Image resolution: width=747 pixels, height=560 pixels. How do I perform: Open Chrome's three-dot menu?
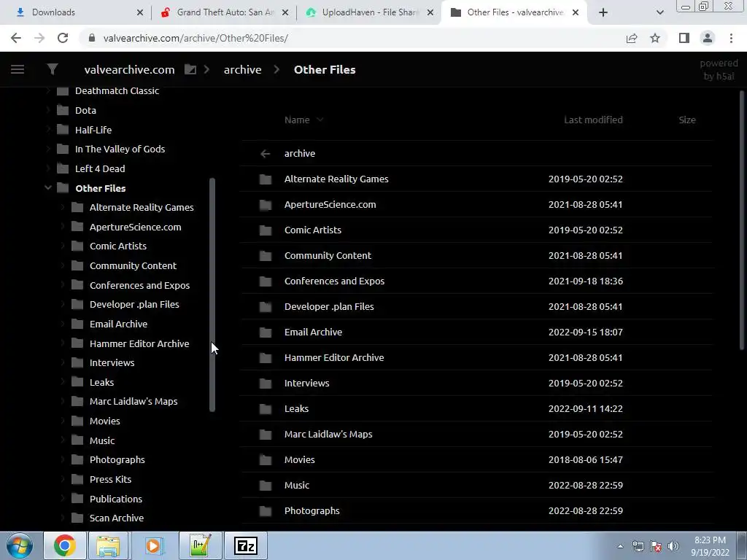click(x=731, y=38)
